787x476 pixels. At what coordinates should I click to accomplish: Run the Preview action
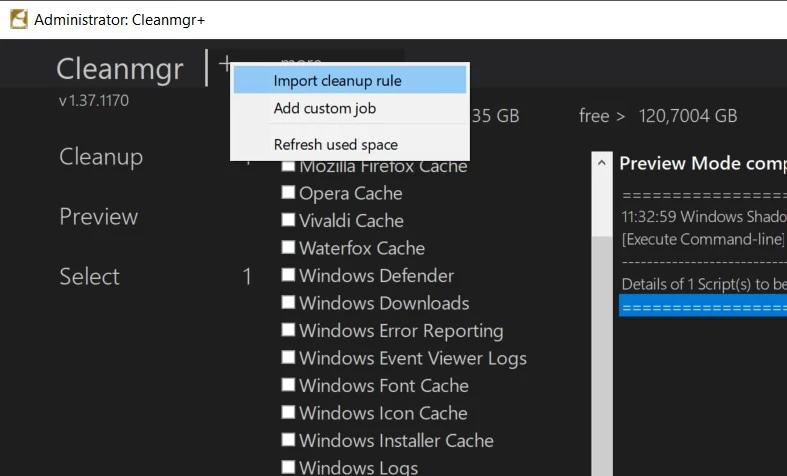[98, 216]
